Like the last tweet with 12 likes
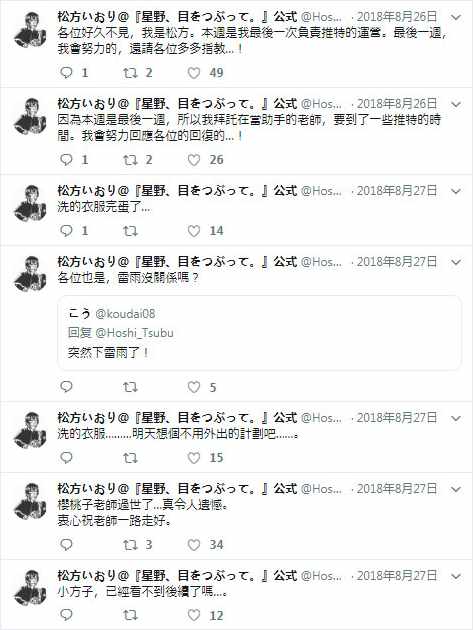Screen dimensions: 473x630 click(194, 616)
